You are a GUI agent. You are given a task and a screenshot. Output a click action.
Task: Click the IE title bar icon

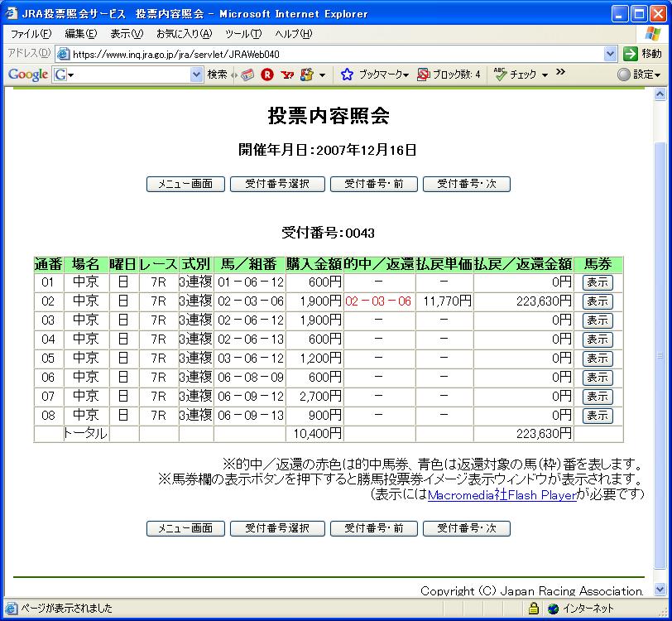click(12, 13)
